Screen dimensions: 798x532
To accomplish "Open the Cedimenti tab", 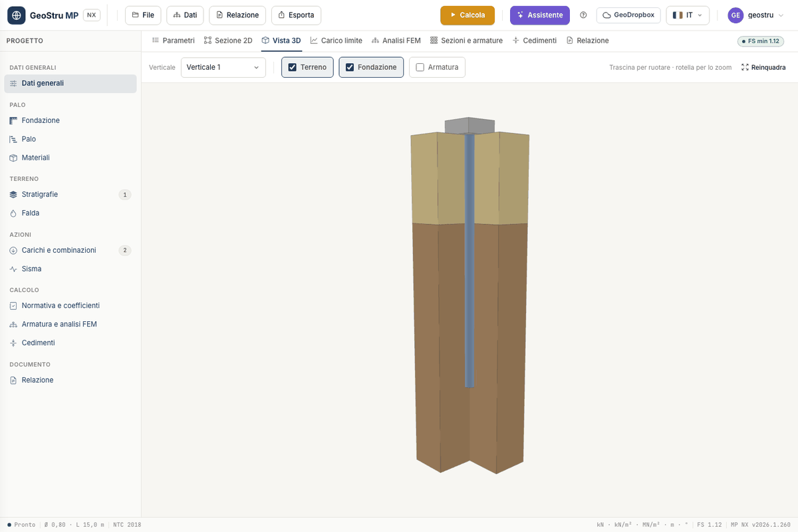I will (535, 41).
